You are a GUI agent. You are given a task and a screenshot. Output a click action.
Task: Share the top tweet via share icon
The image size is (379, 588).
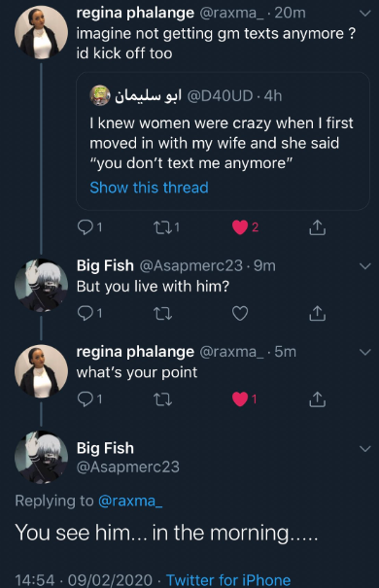317,227
